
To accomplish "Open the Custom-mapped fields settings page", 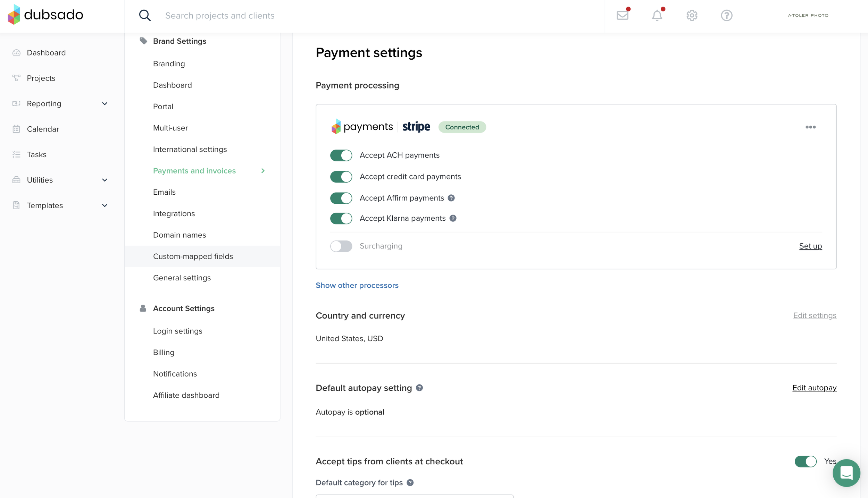I will [193, 256].
